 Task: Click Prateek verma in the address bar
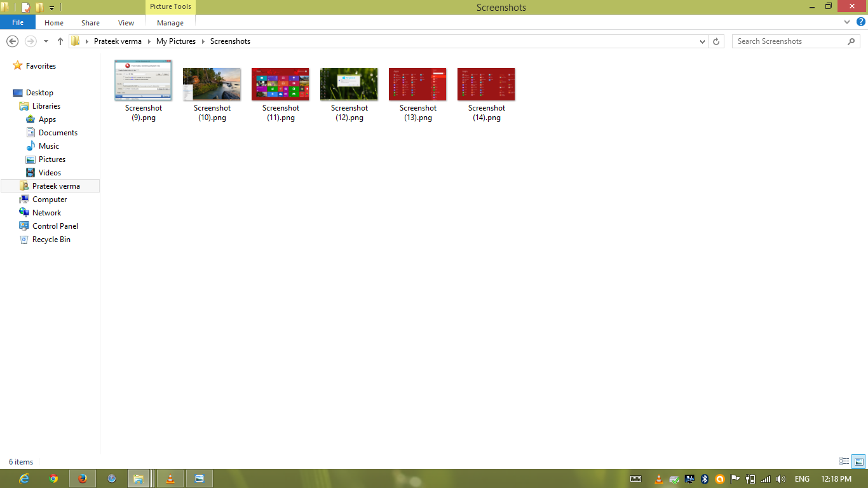click(118, 41)
